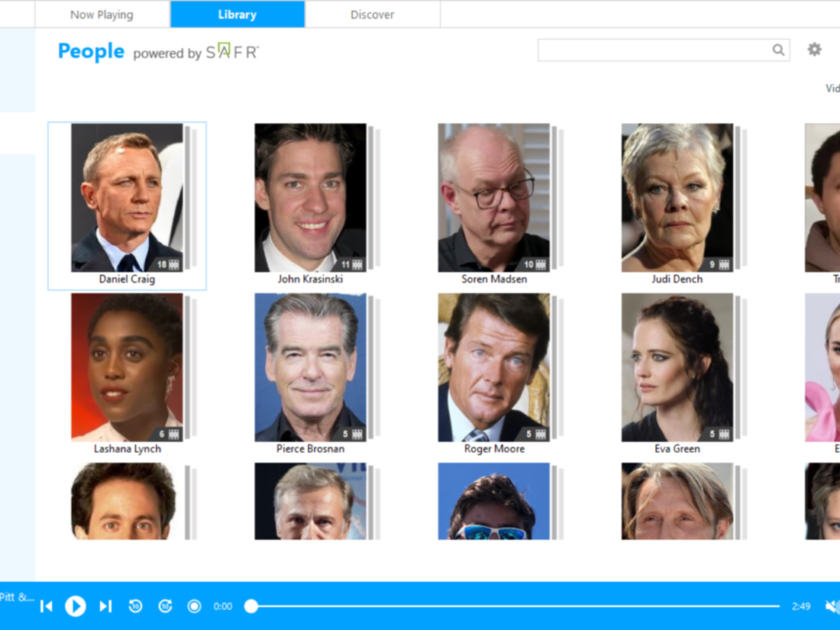Skip to the previous track
840x630 pixels.
(x=46, y=606)
